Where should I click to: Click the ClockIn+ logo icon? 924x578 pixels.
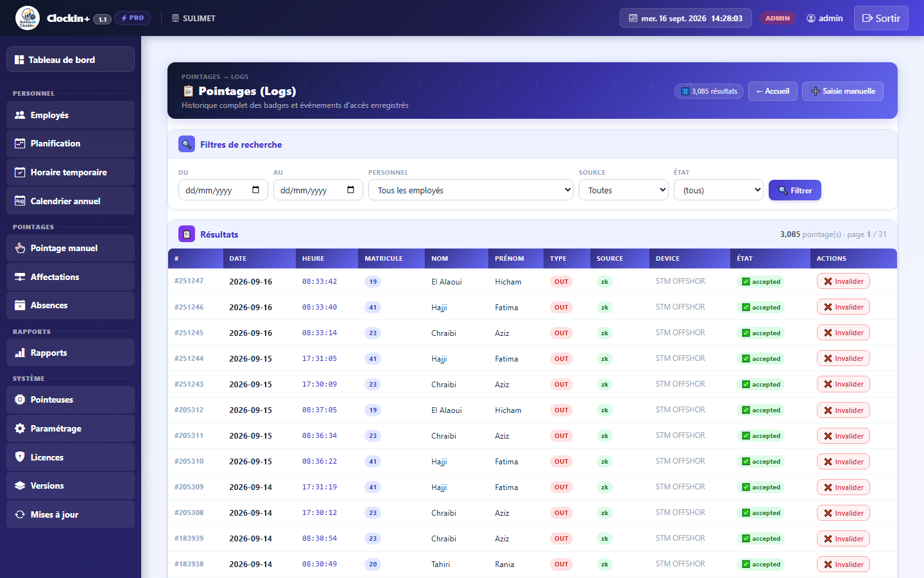28,18
